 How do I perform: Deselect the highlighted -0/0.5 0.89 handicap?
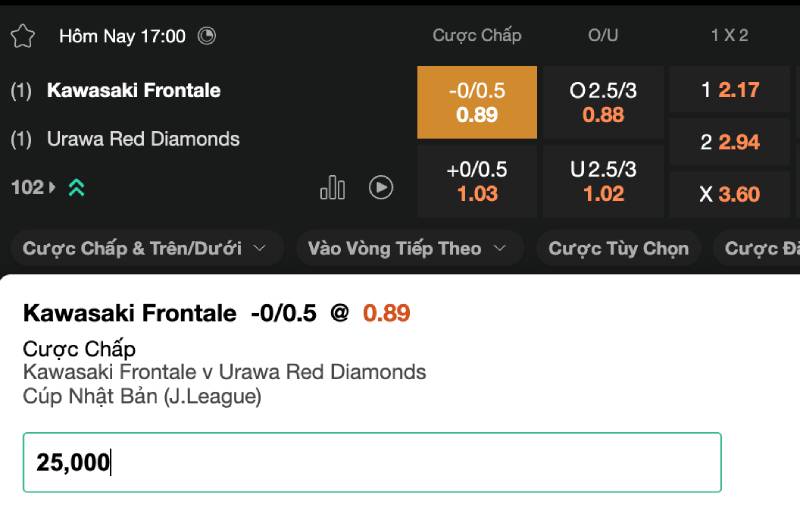coord(477,102)
